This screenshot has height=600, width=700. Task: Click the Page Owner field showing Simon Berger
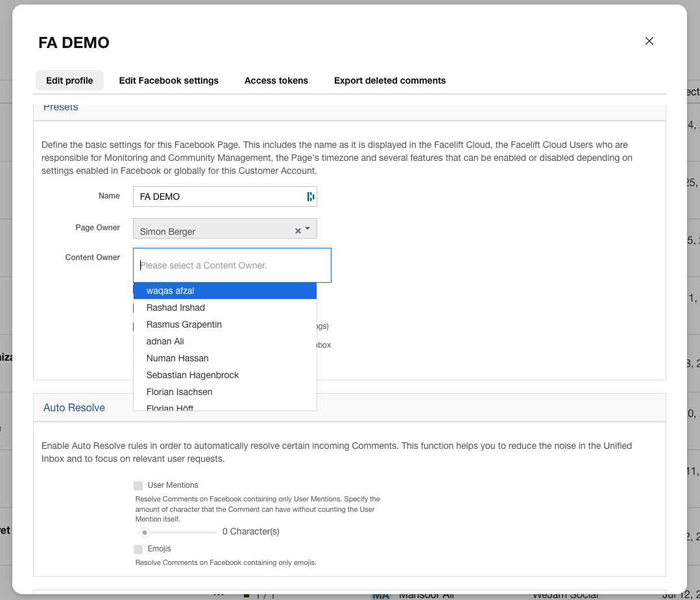225,228
